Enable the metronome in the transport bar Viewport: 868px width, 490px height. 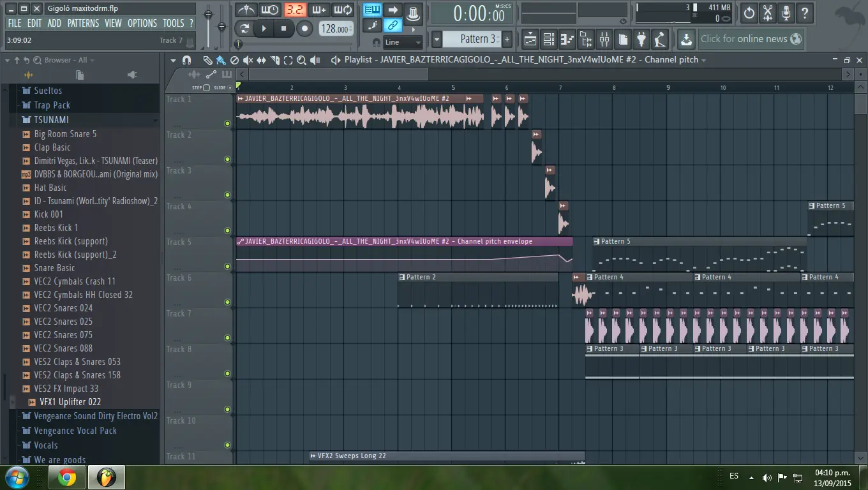click(x=245, y=10)
